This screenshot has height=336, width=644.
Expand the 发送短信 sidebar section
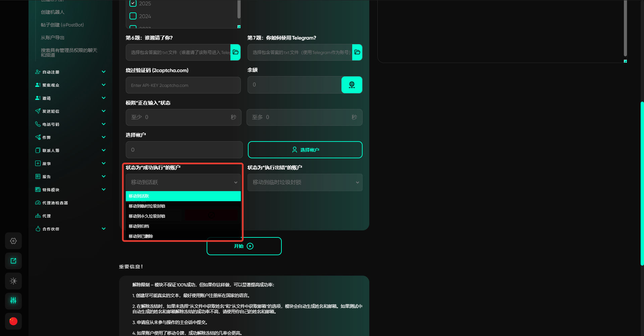[x=70, y=111]
